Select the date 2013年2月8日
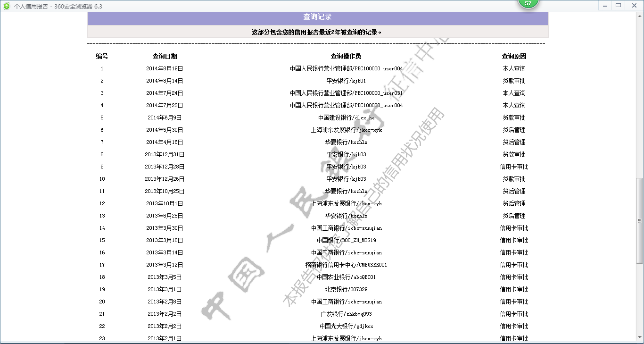 pos(165,302)
